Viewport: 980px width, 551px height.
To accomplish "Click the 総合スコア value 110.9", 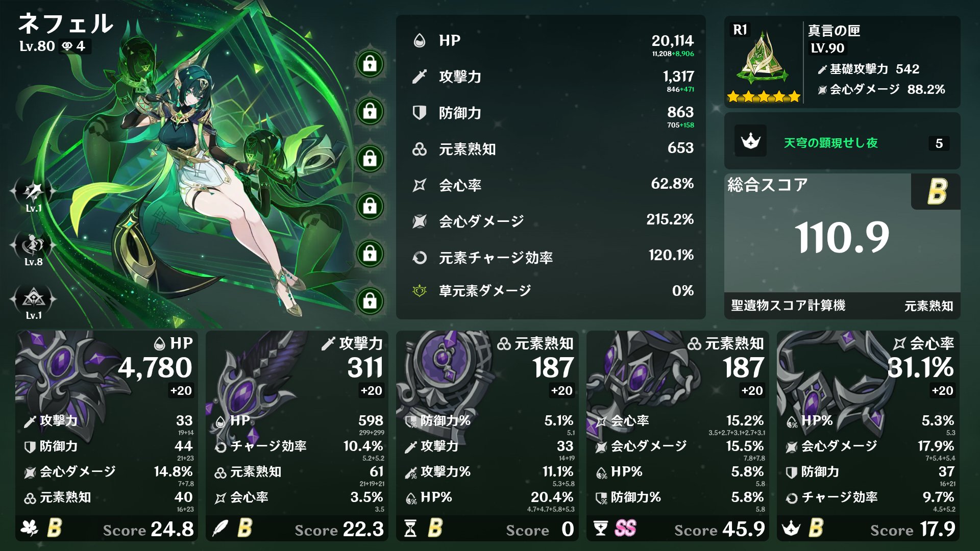I will pos(842,238).
